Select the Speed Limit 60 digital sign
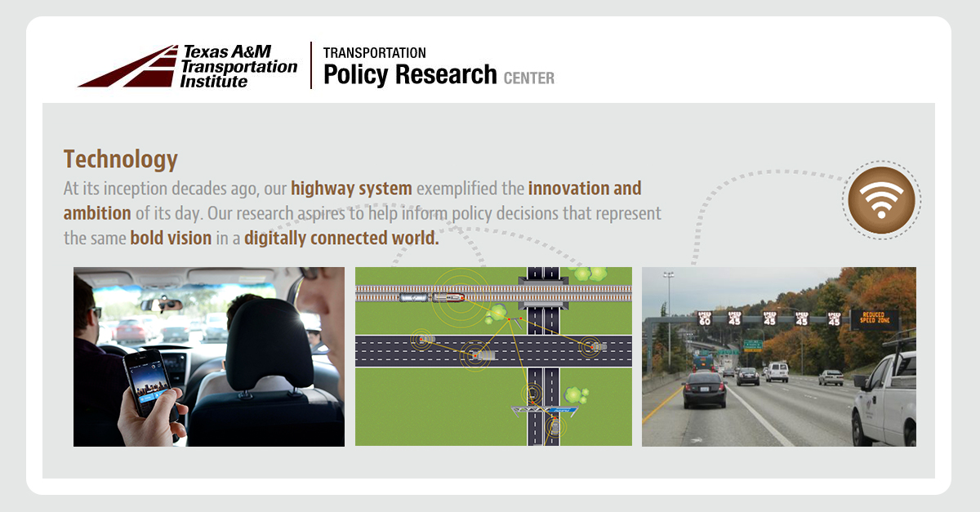Screen dimensions: 980x512 click(703, 318)
